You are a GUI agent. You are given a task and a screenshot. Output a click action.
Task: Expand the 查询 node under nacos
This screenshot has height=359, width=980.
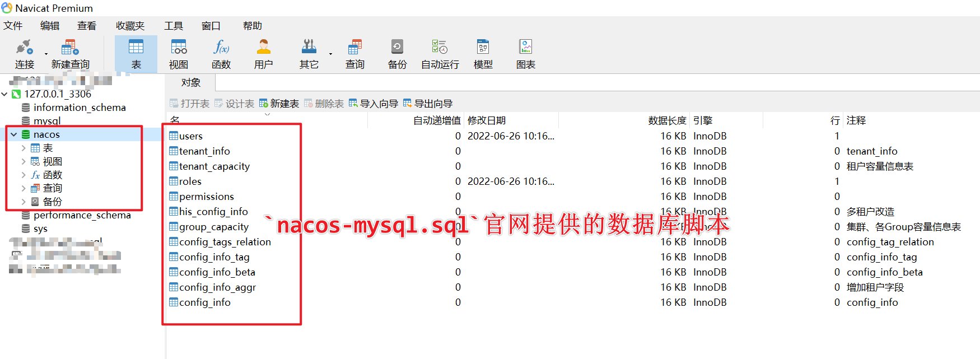click(24, 188)
